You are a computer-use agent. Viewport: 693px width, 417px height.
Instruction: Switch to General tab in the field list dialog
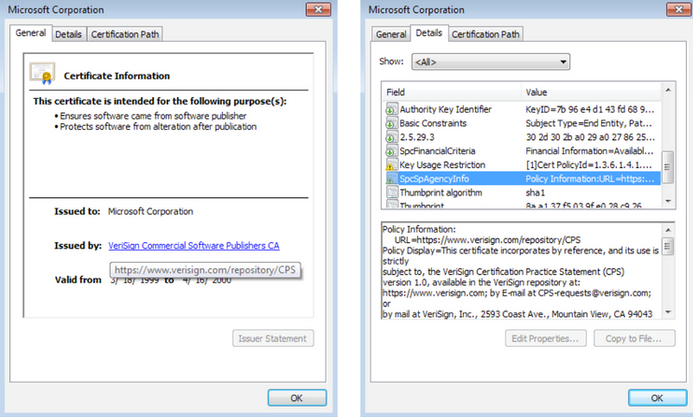pos(390,34)
